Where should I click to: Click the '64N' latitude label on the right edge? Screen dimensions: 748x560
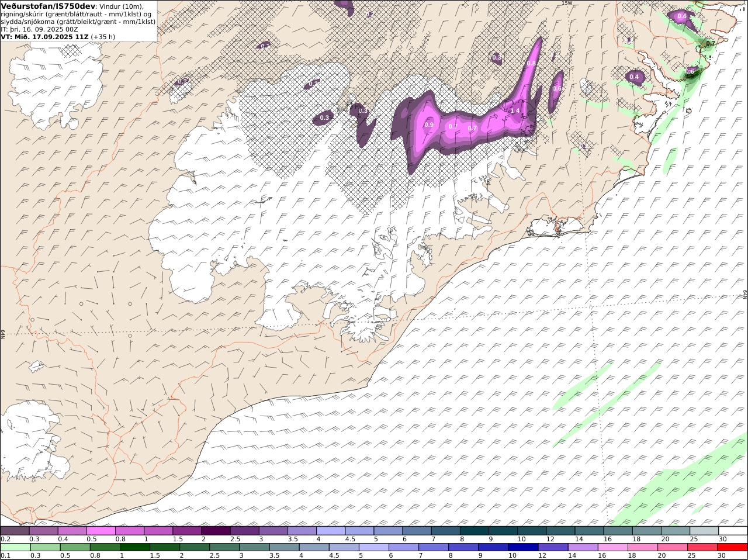coord(745,293)
